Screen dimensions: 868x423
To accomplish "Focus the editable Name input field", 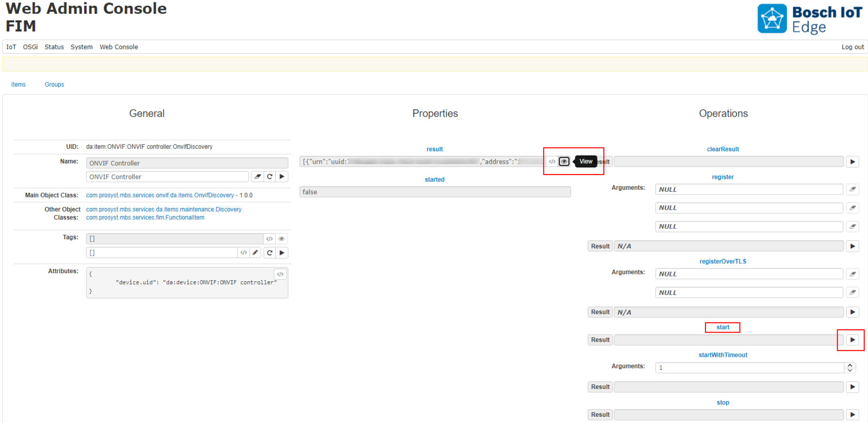I will click(x=167, y=177).
